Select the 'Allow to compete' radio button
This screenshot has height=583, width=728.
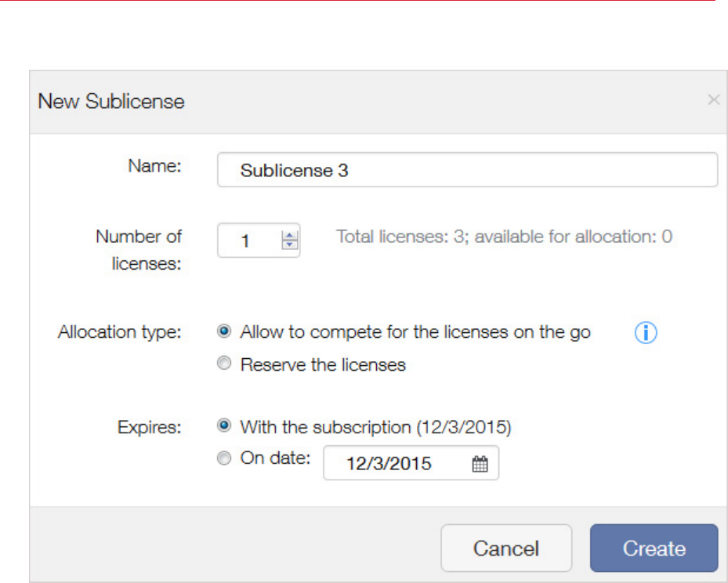click(x=224, y=331)
